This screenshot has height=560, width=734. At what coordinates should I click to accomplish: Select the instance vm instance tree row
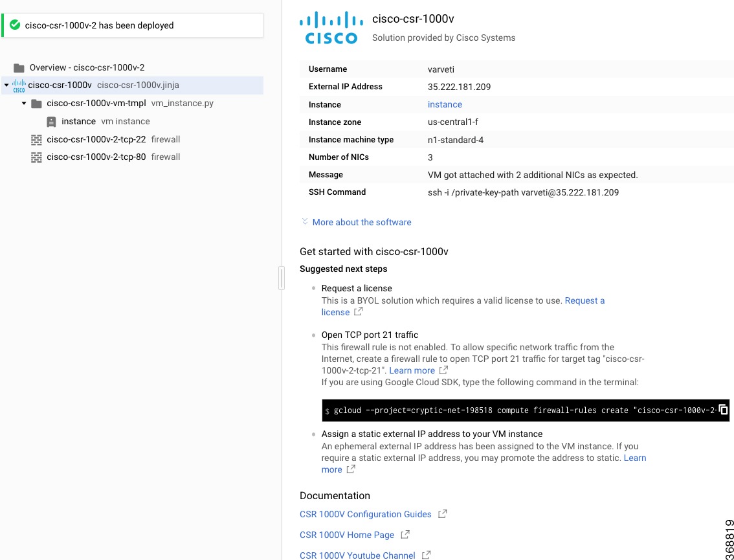coord(133,121)
